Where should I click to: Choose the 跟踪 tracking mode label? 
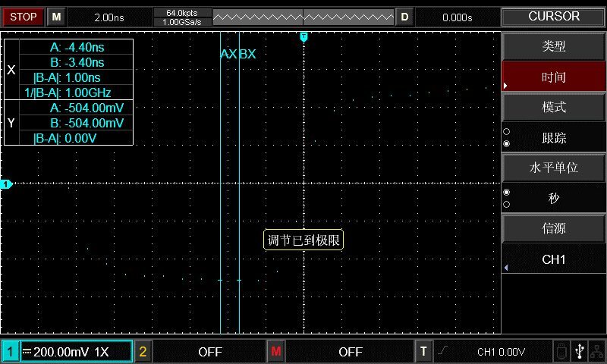click(x=554, y=138)
